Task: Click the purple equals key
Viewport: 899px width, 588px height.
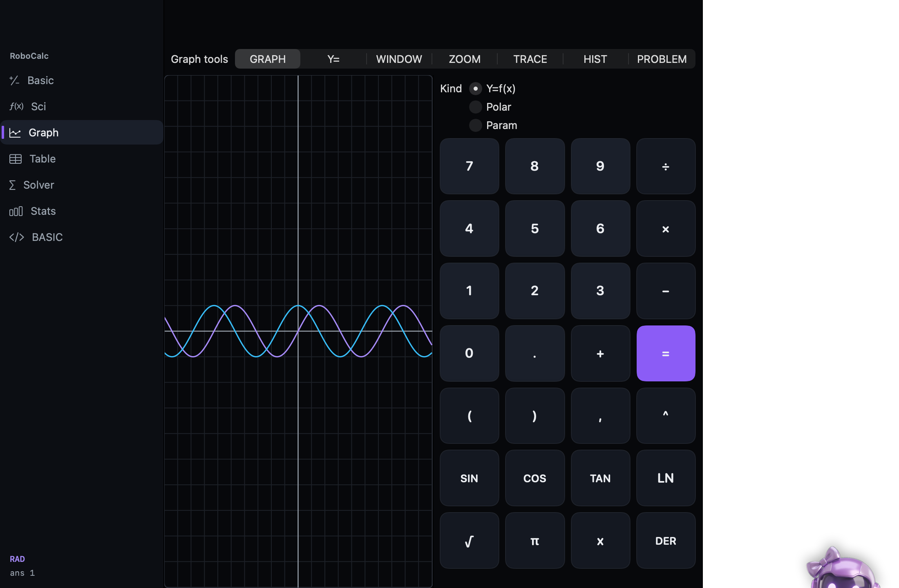Action: (x=666, y=353)
